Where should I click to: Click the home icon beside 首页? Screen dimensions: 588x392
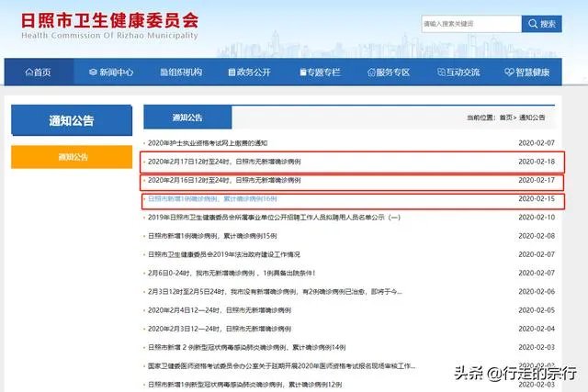(x=28, y=73)
